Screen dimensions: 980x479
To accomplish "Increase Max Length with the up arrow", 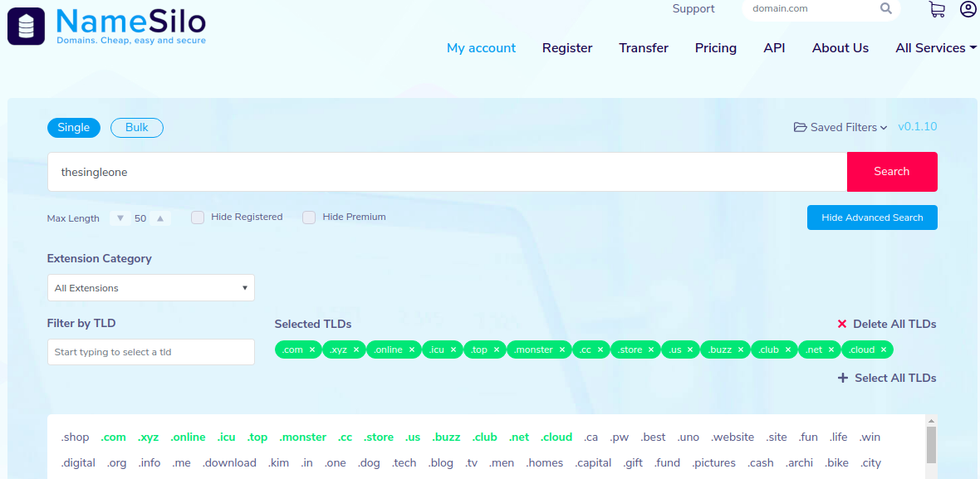I will tap(160, 218).
